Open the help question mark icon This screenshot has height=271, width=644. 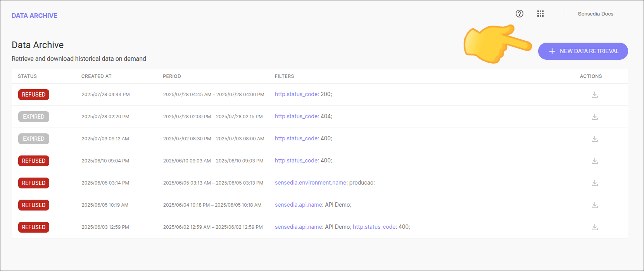pyautogui.click(x=519, y=14)
